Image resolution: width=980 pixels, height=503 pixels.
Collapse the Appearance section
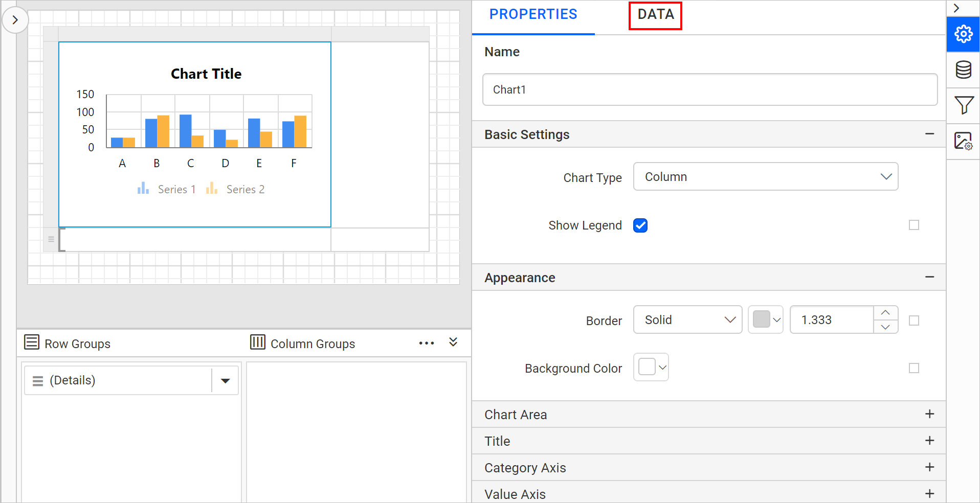[930, 277]
